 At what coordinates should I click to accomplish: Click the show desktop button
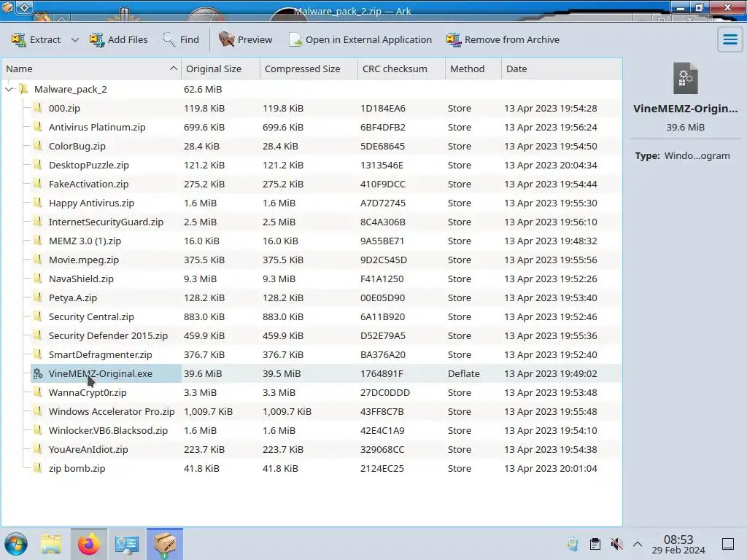point(728,544)
